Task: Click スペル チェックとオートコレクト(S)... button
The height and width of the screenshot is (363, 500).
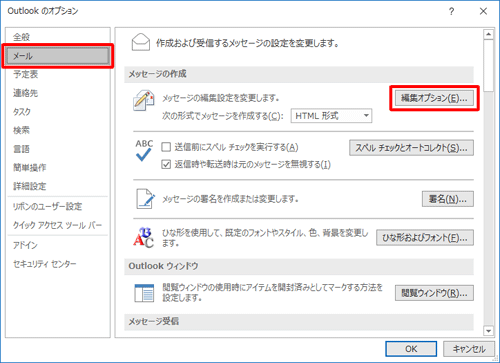Action: tap(411, 148)
